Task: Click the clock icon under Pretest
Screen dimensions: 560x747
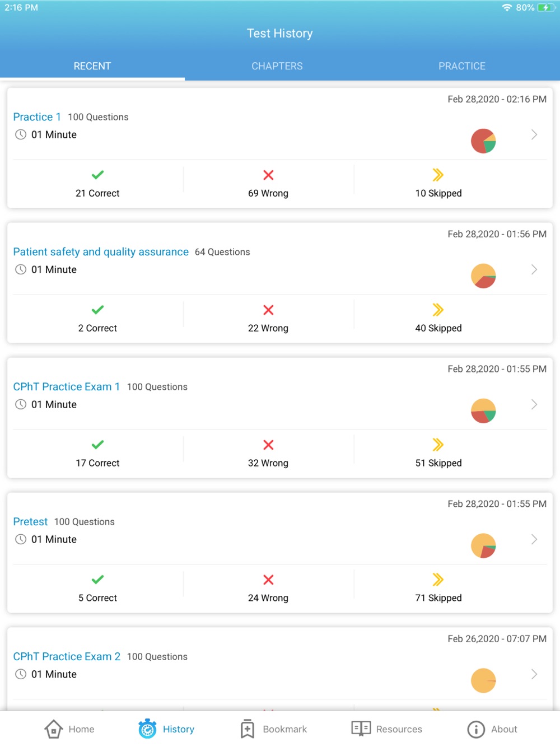Action: tap(21, 539)
